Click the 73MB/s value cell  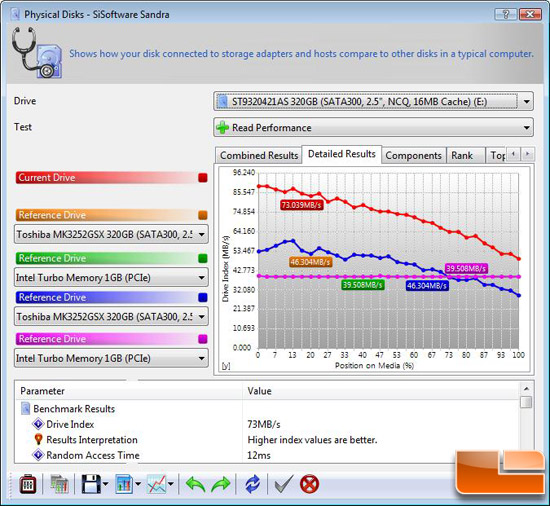264,424
